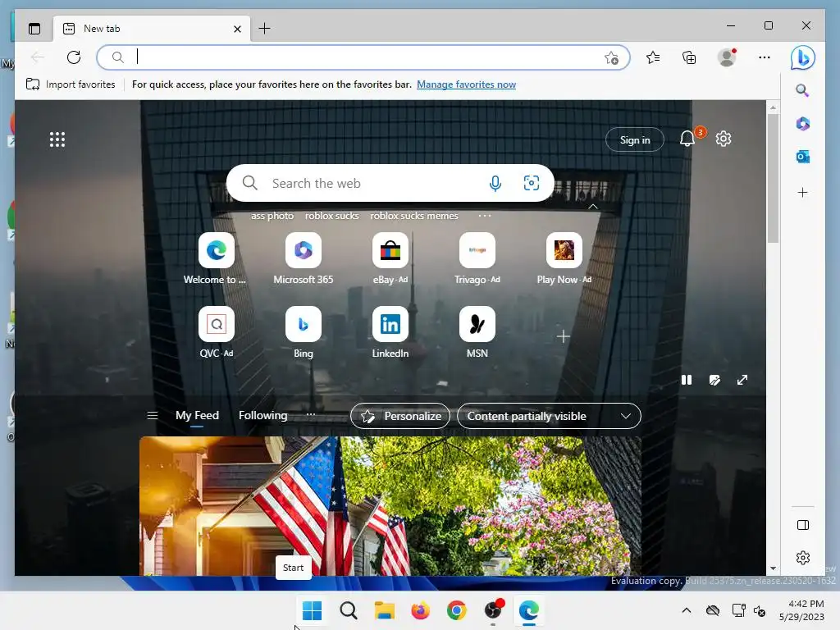Open MSN quick link tile
Image resolution: width=840 pixels, height=630 pixels.
click(x=477, y=324)
